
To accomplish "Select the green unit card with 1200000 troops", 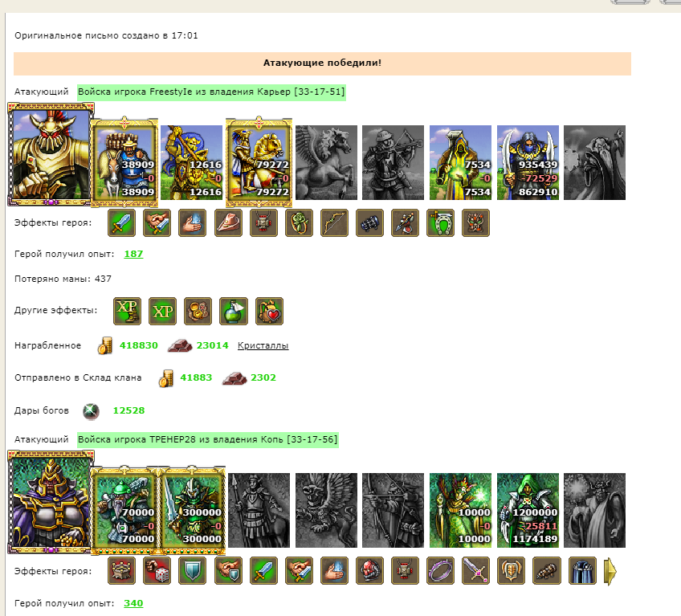I will coord(528,511).
